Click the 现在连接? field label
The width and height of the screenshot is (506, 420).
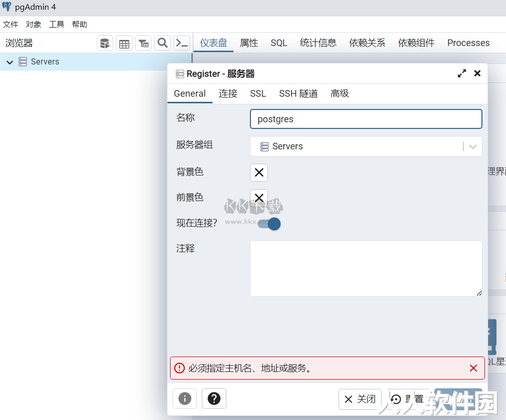(x=197, y=223)
